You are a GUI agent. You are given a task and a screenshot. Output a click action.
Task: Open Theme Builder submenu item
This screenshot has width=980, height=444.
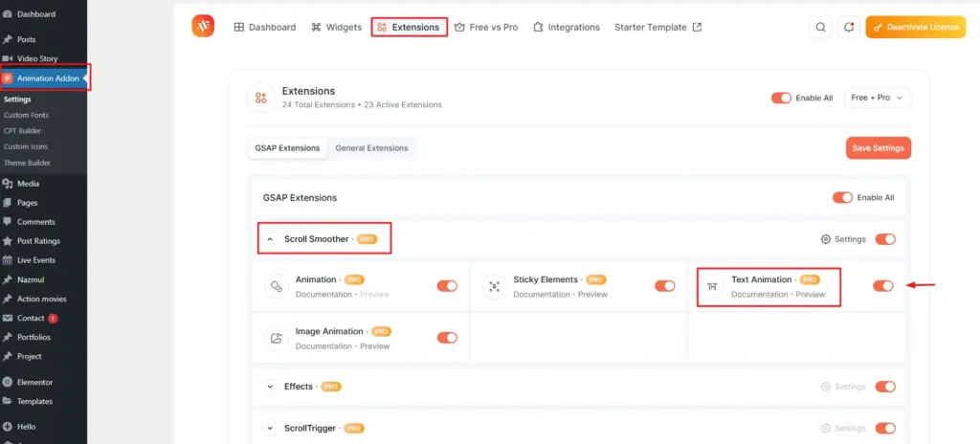tap(27, 163)
